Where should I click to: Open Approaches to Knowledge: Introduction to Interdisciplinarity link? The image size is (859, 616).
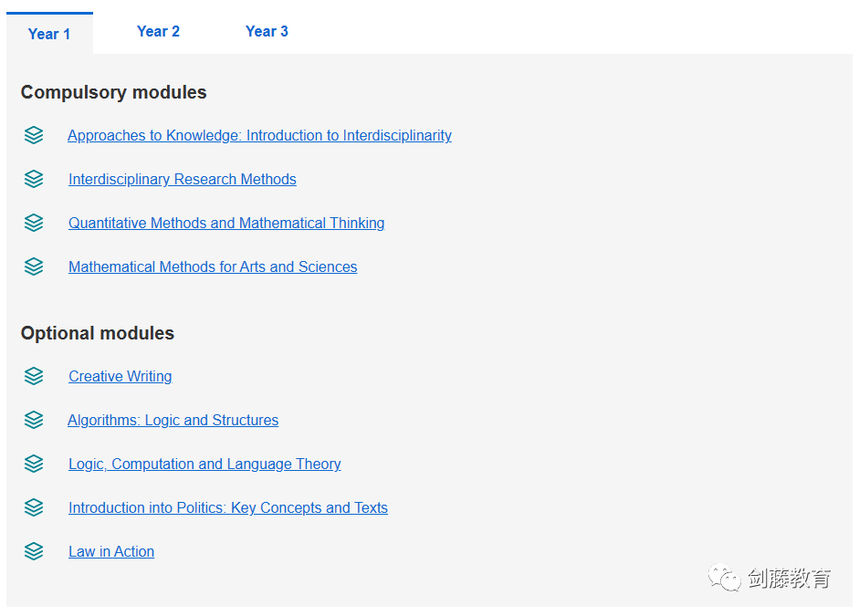pyautogui.click(x=259, y=135)
